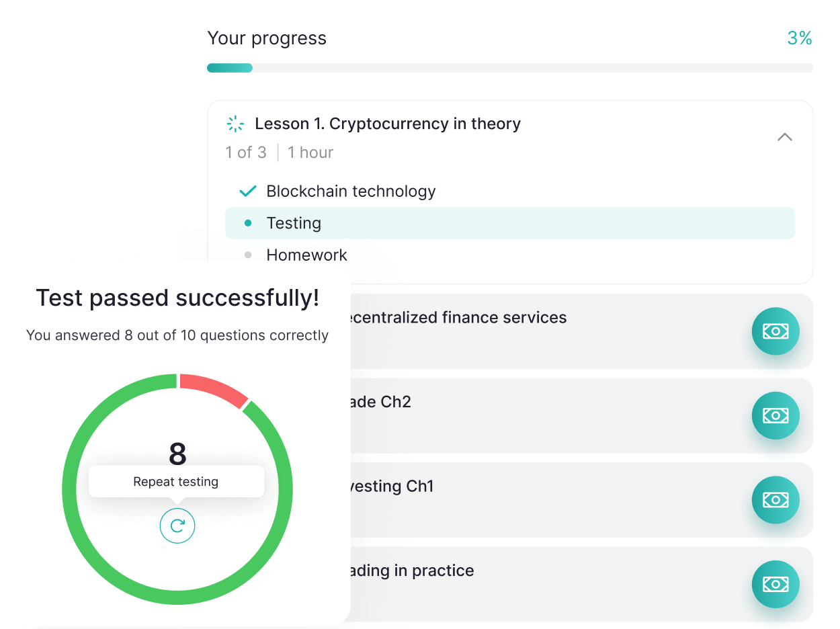Image resolution: width=840 pixels, height=629 pixels.
Task: Select the highlighted Testing item
Action: click(510, 223)
